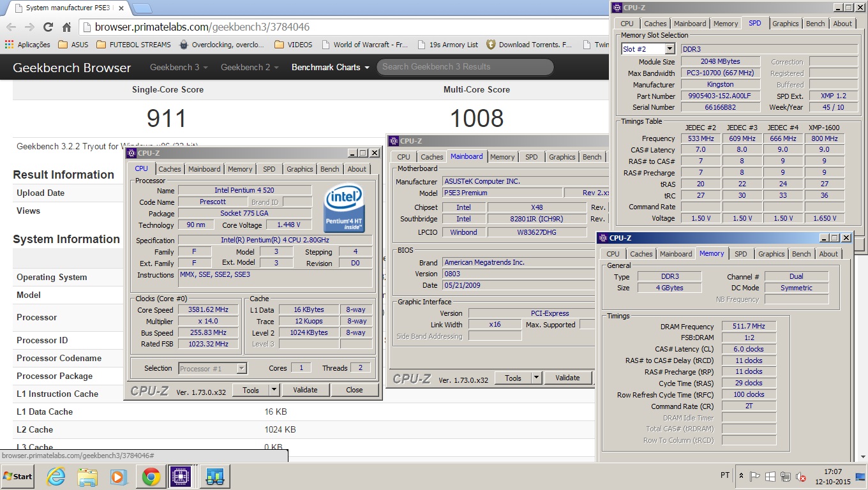The width and height of the screenshot is (868, 490).
Task: Click the Windows Start button
Action: (17, 476)
